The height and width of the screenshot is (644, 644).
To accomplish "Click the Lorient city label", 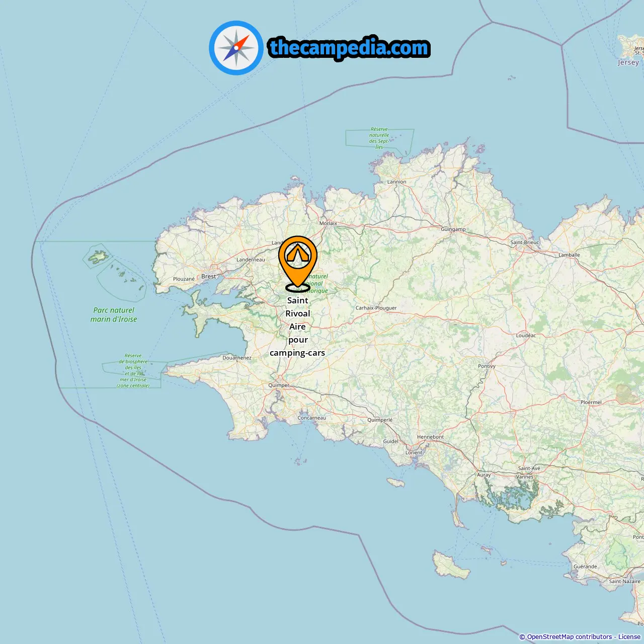I will [x=414, y=452].
